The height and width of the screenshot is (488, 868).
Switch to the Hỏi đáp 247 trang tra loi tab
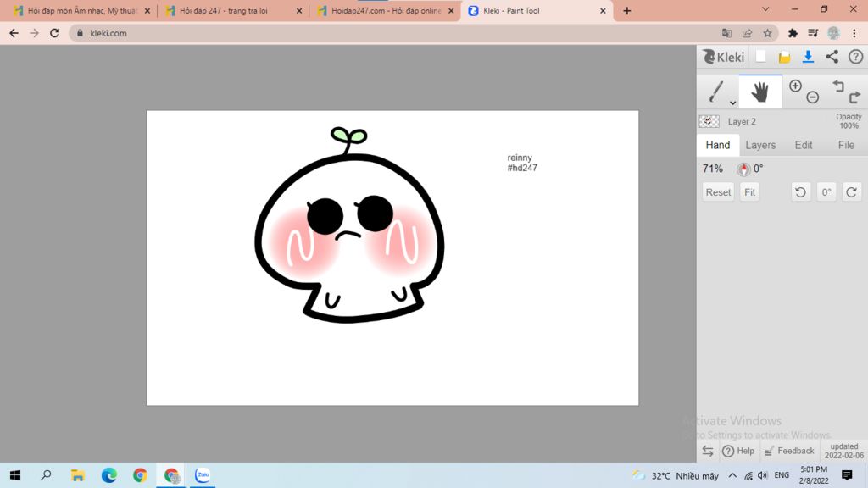pyautogui.click(x=234, y=10)
